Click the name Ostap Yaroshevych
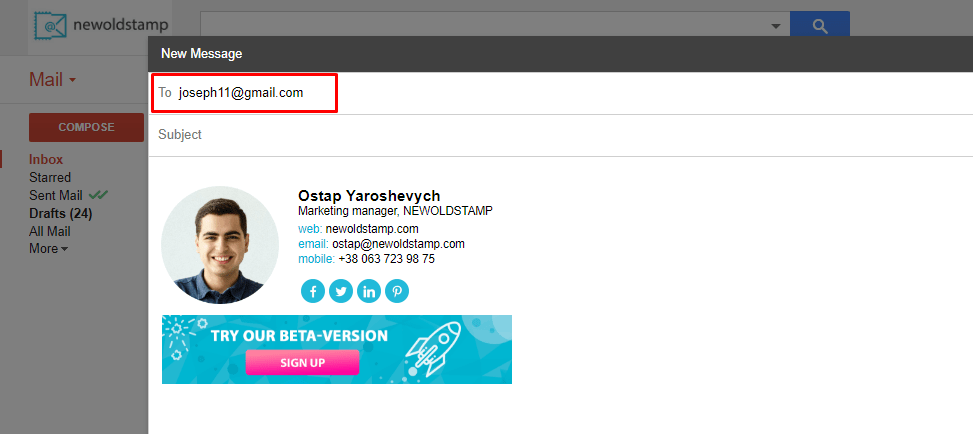Viewport: 973px width, 434px height. pyautogui.click(x=369, y=196)
